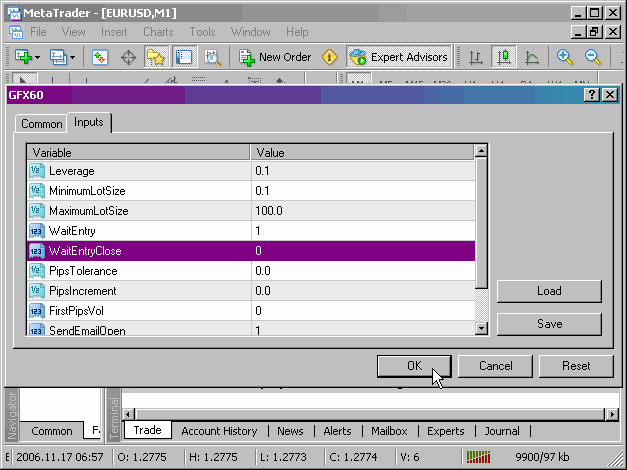Viewport: 627px width, 470px height.
Task: Open the Charts menu
Action: pyautogui.click(x=158, y=32)
